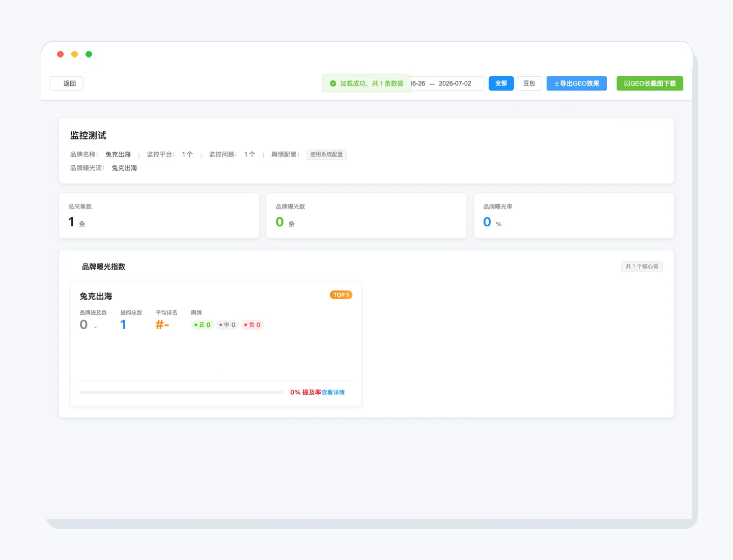Select the 全部 platform filter

tap(501, 83)
